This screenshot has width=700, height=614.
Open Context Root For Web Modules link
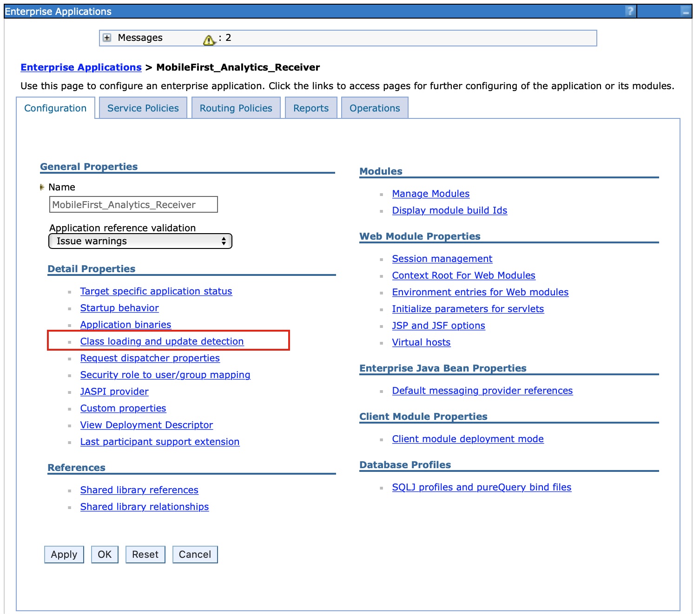463,275
